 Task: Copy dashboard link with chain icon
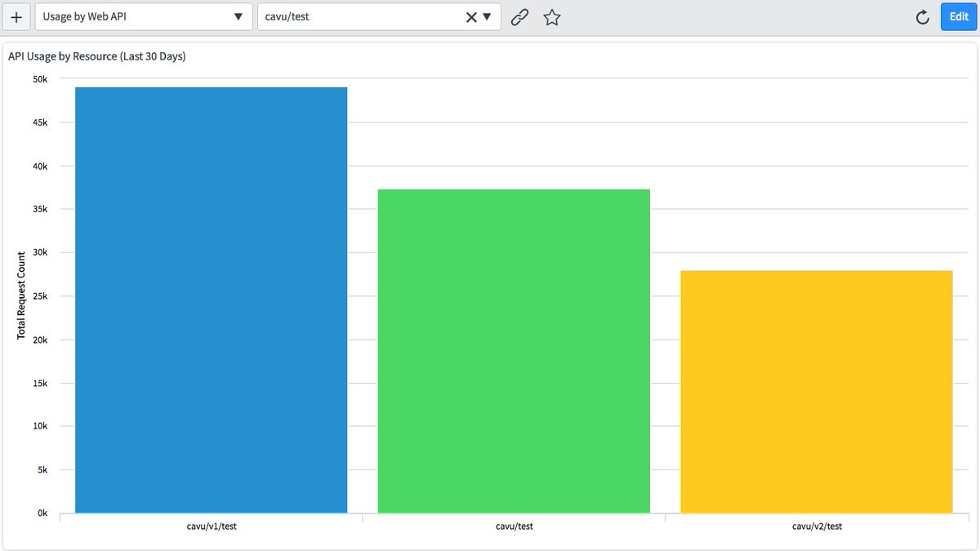coord(519,17)
